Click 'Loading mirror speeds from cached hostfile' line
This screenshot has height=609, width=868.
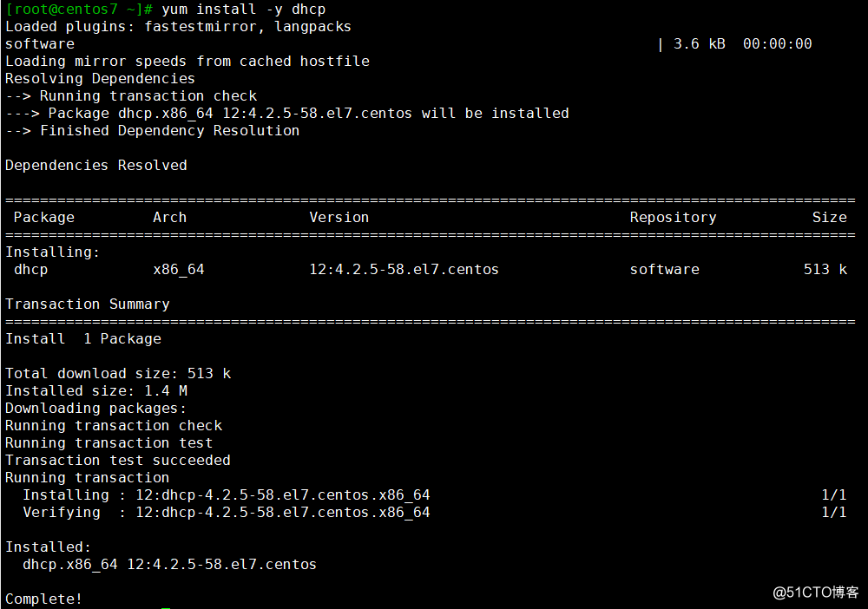pos(187,61)
